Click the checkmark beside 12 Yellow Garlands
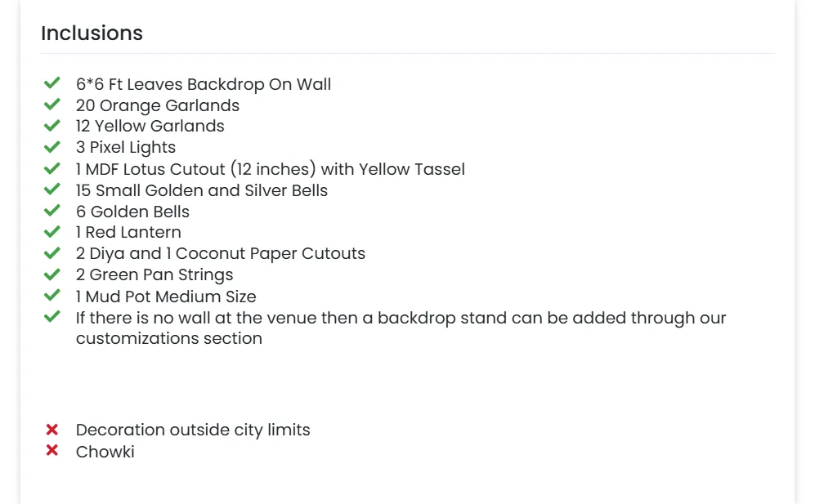The image size is (815, 504). (52, 126)
